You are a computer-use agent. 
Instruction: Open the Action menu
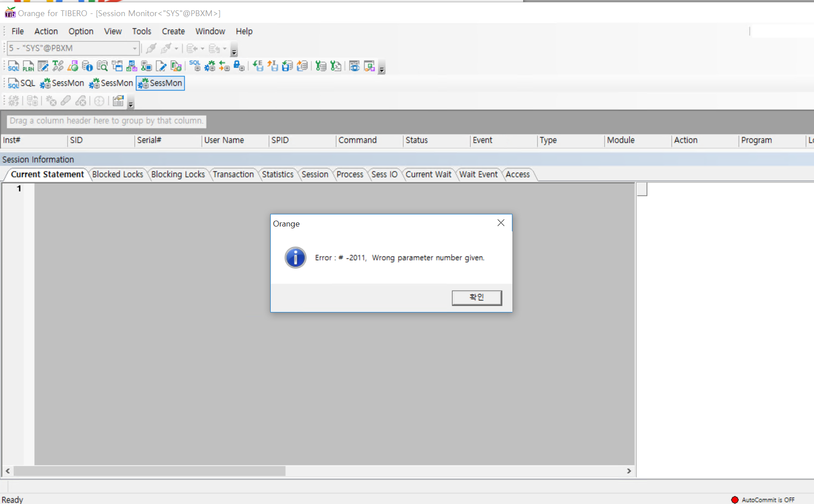pos(46,31)
